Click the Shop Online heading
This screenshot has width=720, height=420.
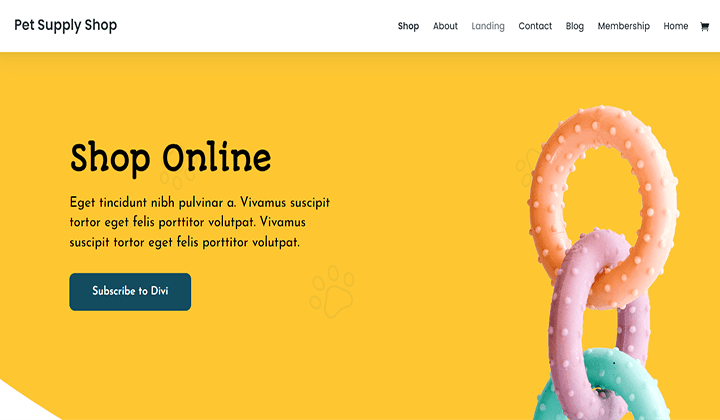coord(170,158)
